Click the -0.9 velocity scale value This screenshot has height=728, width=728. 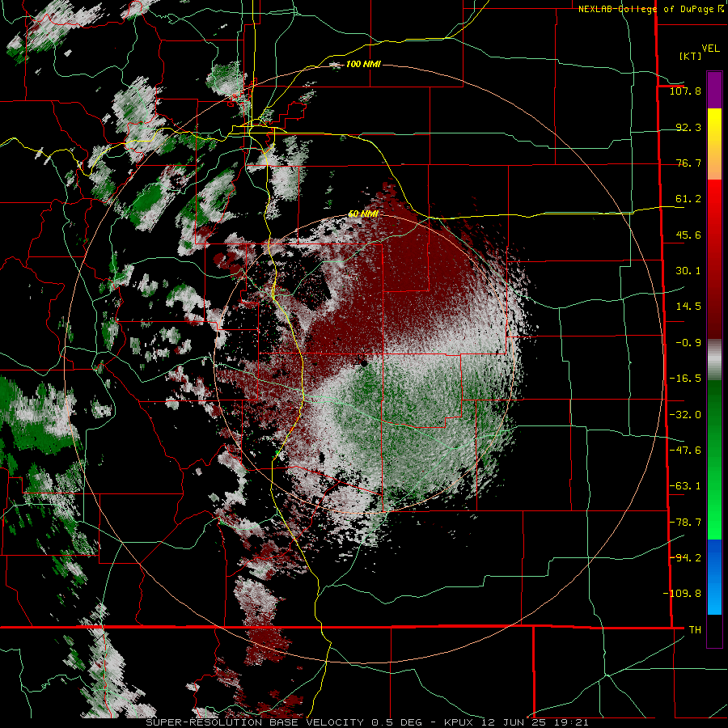(688, 343)
